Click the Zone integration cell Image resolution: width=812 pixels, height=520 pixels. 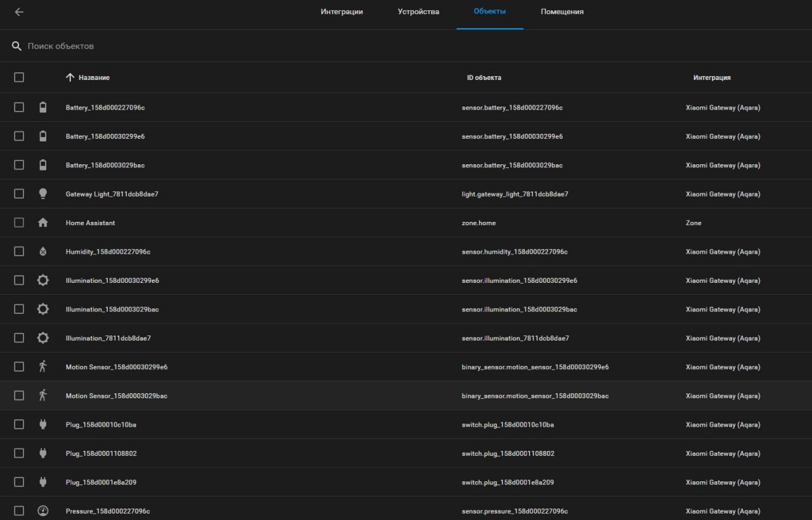tap(694, 223)
